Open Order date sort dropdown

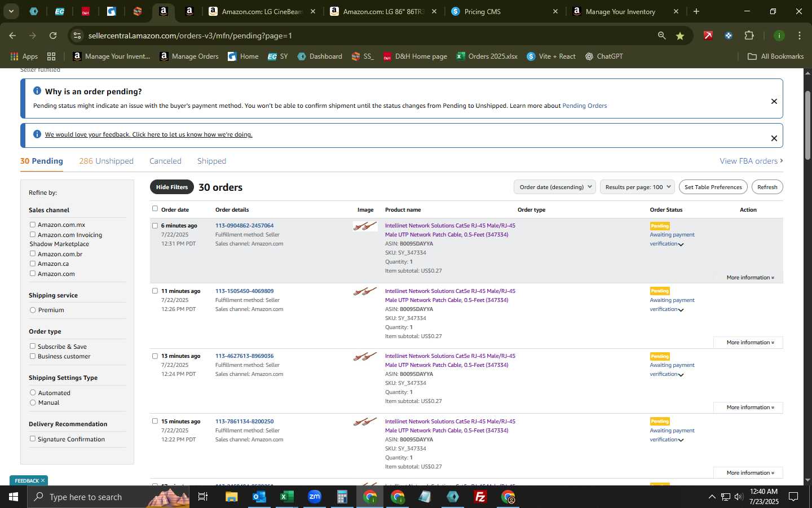(x=555, y=187)
